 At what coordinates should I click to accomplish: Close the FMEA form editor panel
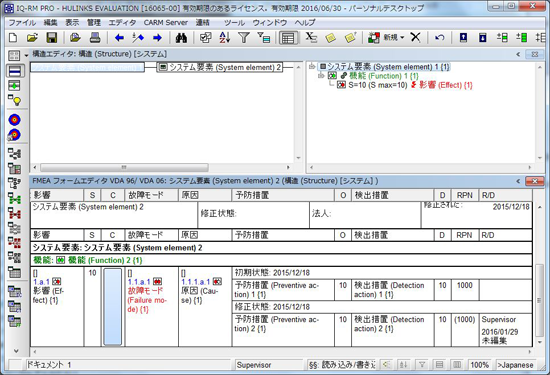(x=534, y=181)
